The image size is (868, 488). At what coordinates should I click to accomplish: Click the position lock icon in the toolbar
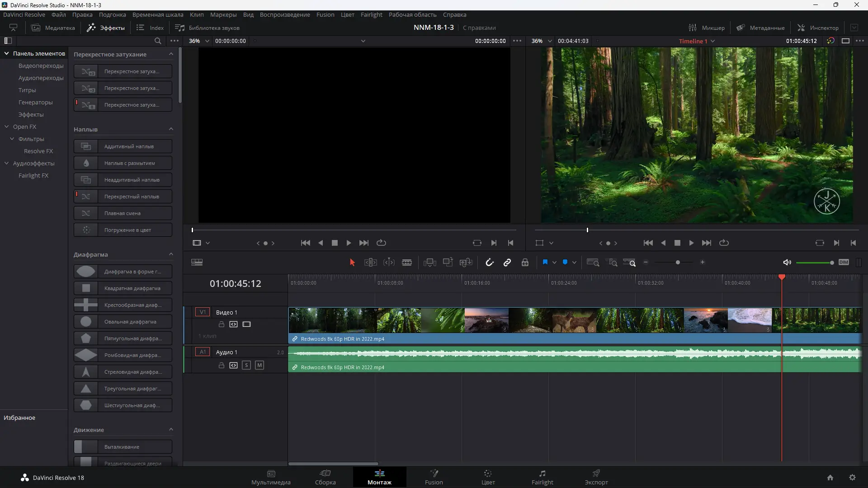click(x=525, y=263)
